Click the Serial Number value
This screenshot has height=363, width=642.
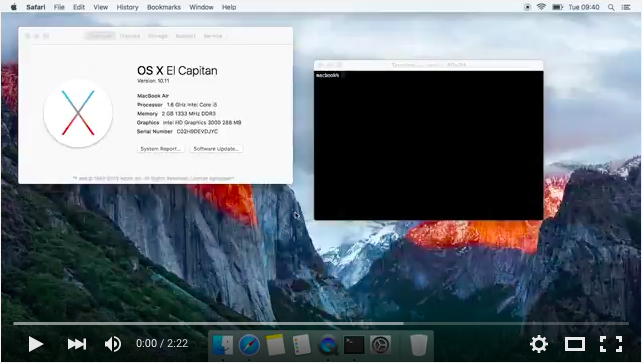(x=197, y=132)
